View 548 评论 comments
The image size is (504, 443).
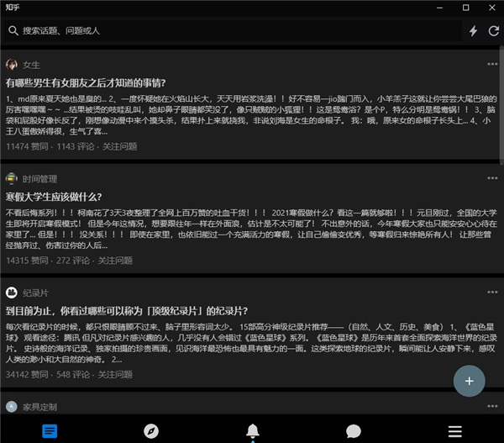pyautogui.click(x=73, y=375)
